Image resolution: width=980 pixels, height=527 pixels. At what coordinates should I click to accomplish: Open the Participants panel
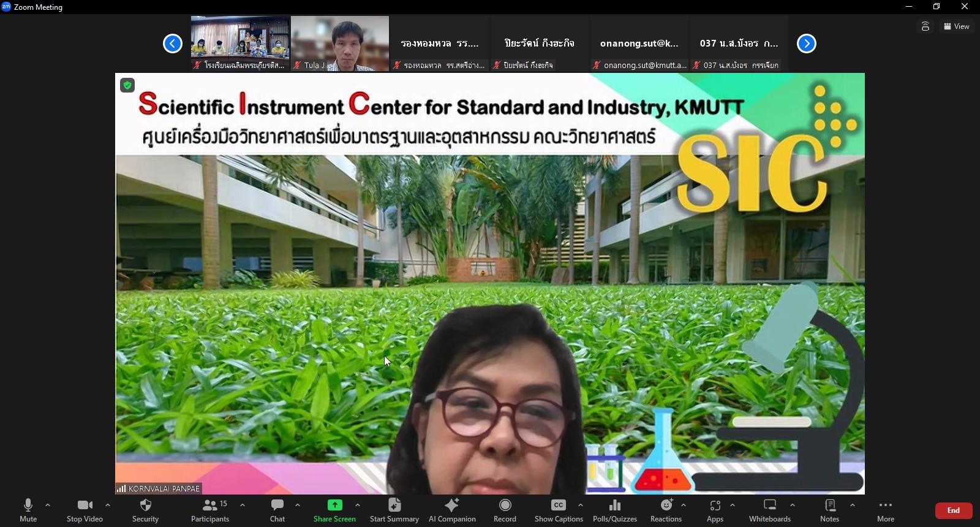tap(210, 510)
